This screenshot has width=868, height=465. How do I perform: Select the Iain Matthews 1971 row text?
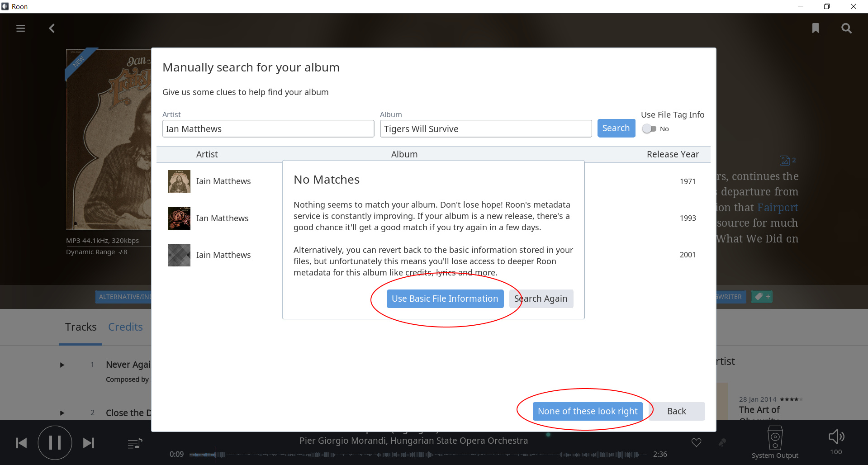(223, 181)
